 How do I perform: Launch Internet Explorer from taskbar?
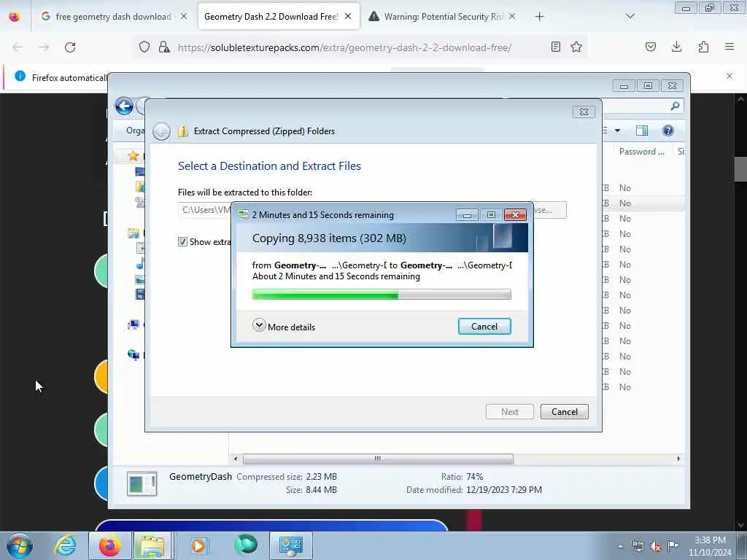click(x=65, y=545)
